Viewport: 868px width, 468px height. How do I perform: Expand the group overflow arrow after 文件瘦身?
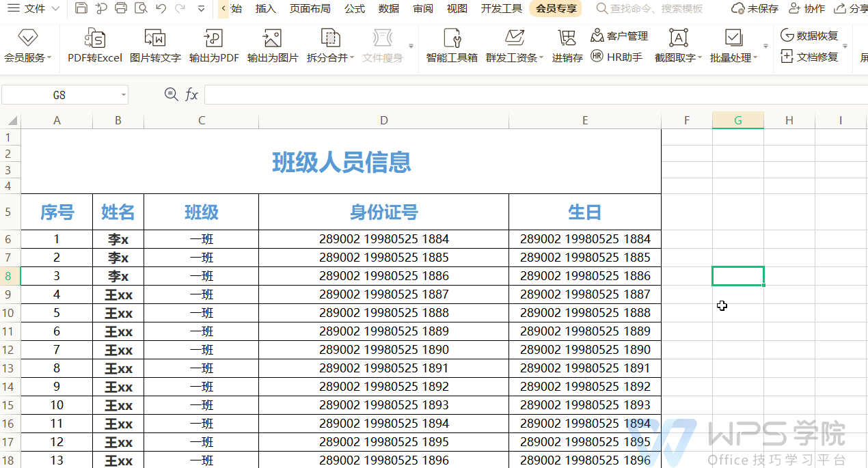[411, 46]
